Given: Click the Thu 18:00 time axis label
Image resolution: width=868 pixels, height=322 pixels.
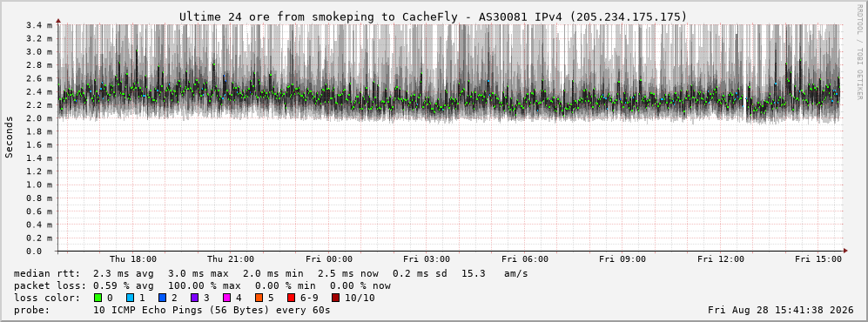Looking at the screenshot, I should pos(133,259).
